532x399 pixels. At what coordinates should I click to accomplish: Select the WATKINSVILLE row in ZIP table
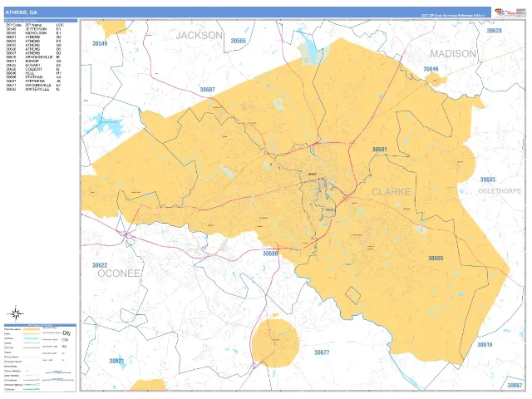(34, 85)
